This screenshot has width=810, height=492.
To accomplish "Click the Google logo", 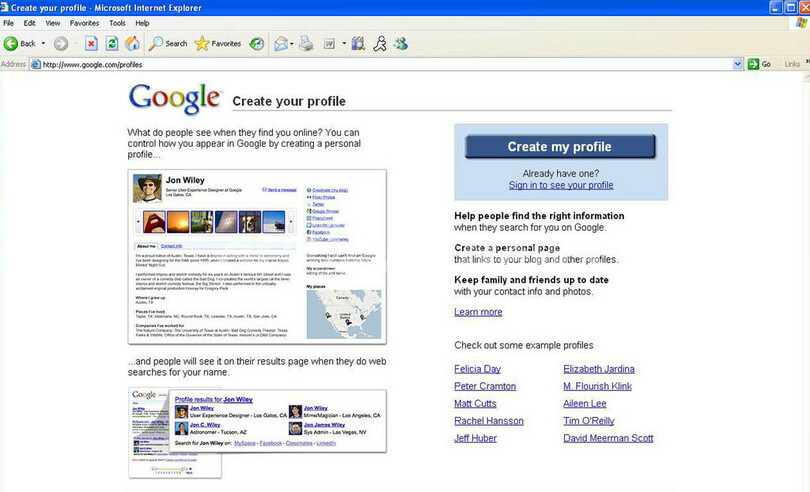I will 175,98.
